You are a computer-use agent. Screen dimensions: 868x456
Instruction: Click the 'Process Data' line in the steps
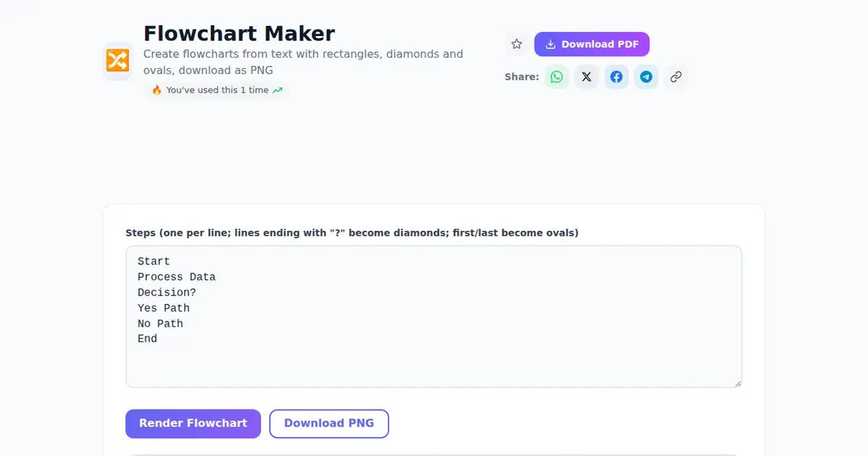click(x=176, y=277)
